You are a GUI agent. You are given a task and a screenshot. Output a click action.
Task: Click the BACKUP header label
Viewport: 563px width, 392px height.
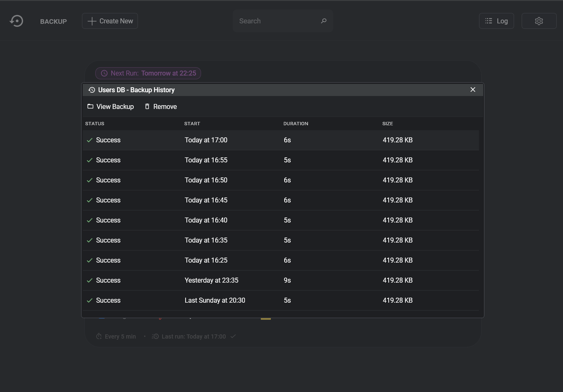click(53, 21)
